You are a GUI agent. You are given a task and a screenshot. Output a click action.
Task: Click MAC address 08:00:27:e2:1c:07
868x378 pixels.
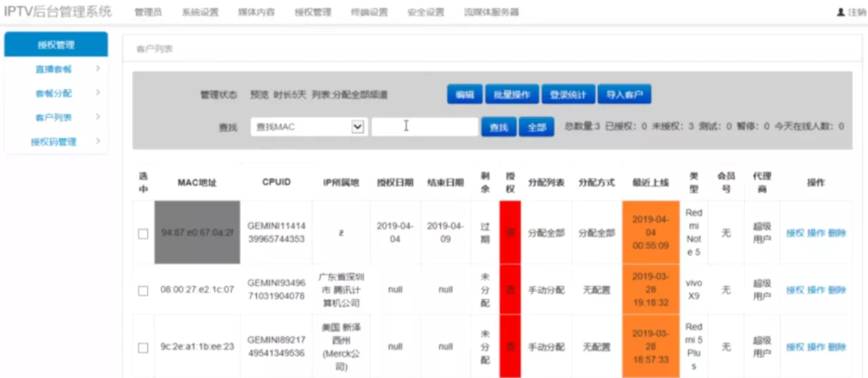[197, 289]
